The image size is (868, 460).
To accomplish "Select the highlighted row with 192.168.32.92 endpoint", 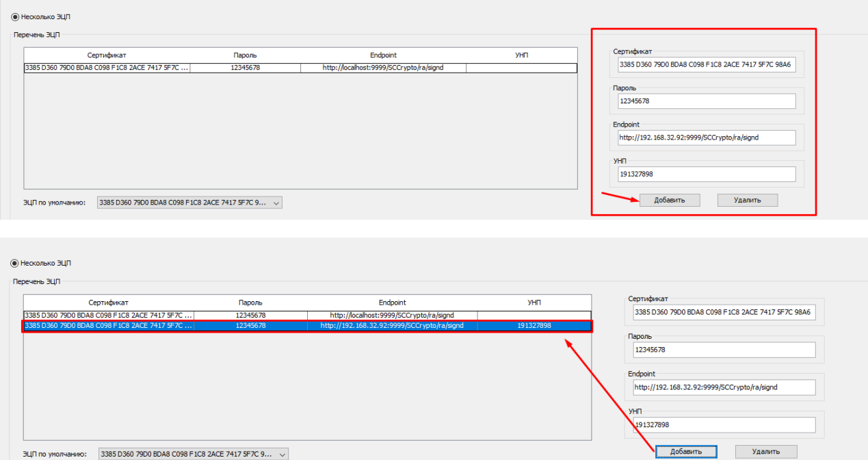I will [308, 326].
